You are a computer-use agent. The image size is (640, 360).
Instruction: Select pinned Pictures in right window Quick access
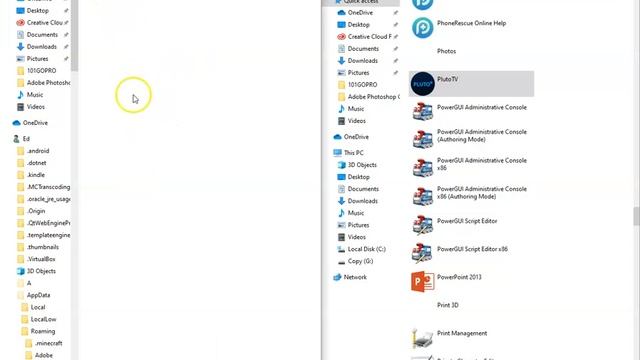tap(358, 73)
